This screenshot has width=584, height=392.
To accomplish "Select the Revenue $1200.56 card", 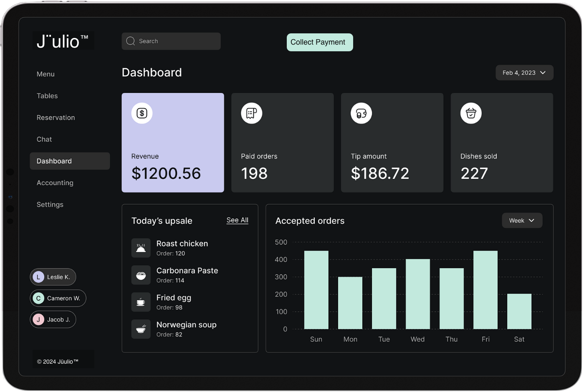I will [x=173, y=143].
